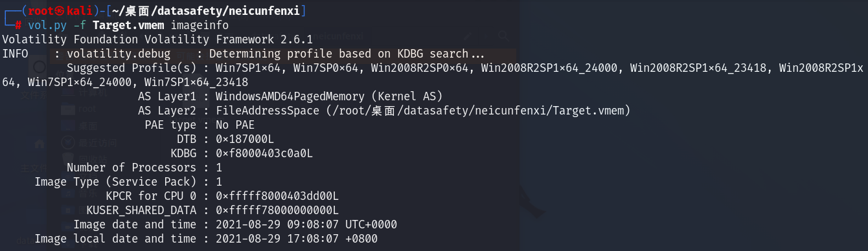Click the FileAddressSpace file path value
Image resolution: width=868 pixels, height=251 pixels.
(423, 111)
